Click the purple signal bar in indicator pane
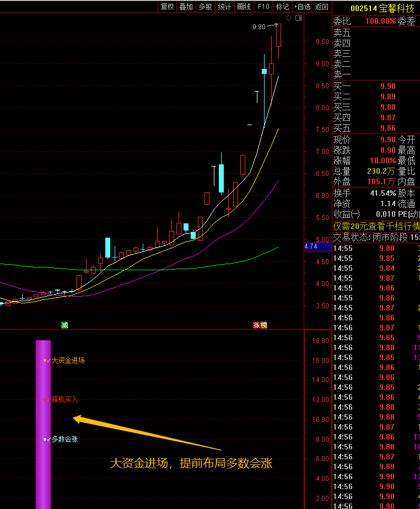This screenshot has width=420, height=509. click(x=43, y=424)
